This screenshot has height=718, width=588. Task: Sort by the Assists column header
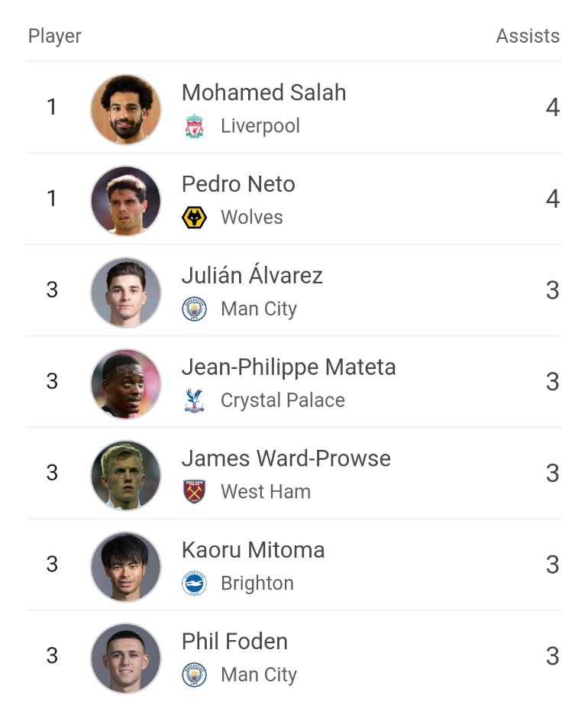(x=528, y=36)
